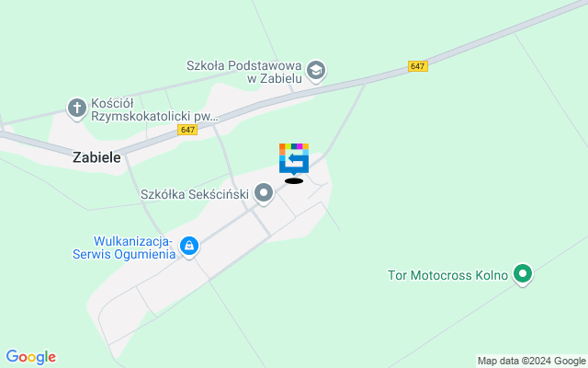Click road 647 between the two shields
588x368 pixels.
point(300,98)
